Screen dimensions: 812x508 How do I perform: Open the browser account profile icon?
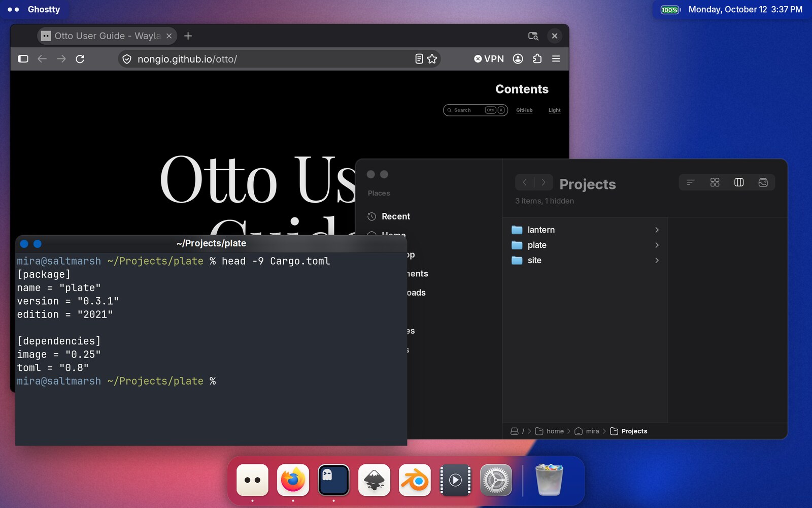click(x=518, y=59)
